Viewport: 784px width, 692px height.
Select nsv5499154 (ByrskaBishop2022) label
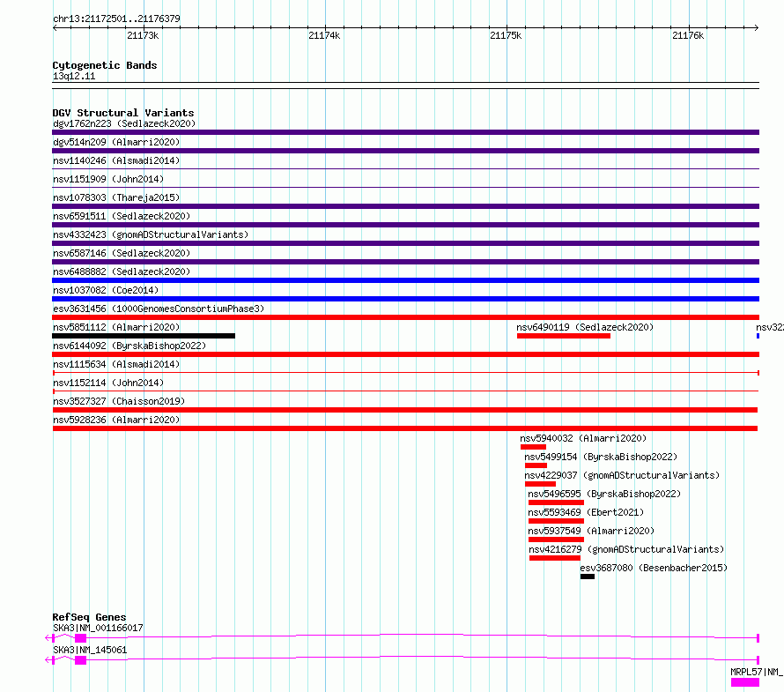tap(601, 457)
